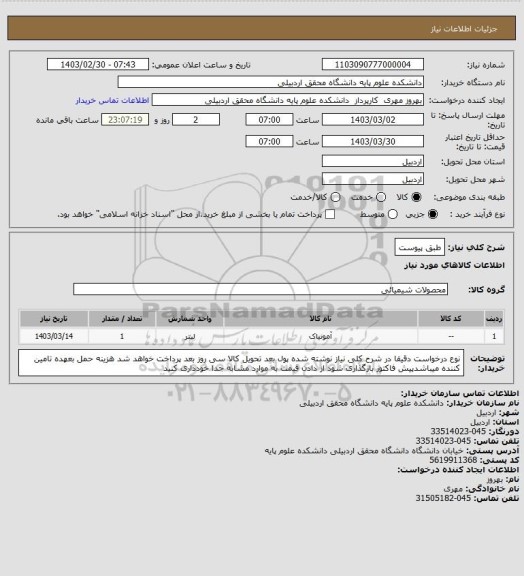Click the postal code 5619911368
524x576 pixels.
[453, 460]
